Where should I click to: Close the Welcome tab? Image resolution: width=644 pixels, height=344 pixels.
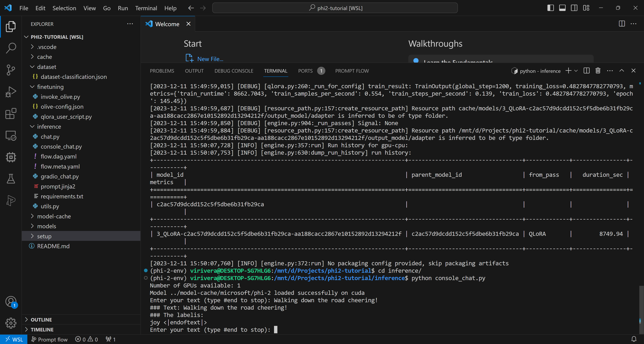coord(189,24)
